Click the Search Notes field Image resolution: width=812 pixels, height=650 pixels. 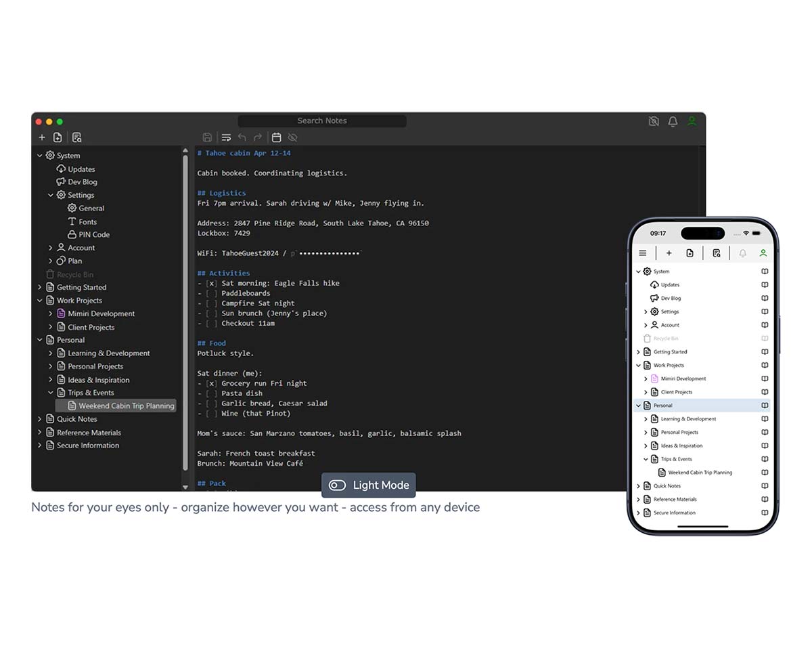322,121
